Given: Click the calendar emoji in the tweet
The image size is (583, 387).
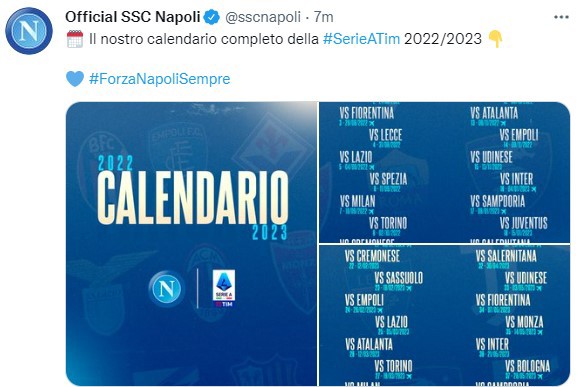Looking at the screenshot, I should pos(75,39).
